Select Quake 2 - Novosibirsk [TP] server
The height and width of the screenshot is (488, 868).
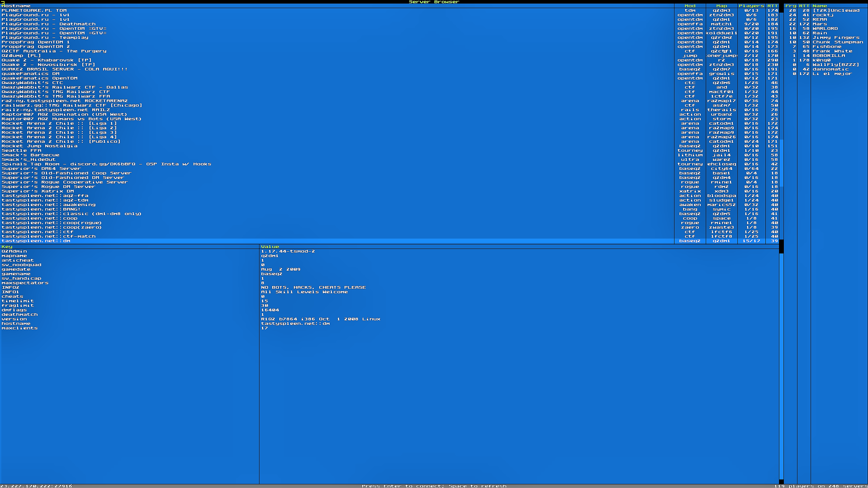point(389,65)
